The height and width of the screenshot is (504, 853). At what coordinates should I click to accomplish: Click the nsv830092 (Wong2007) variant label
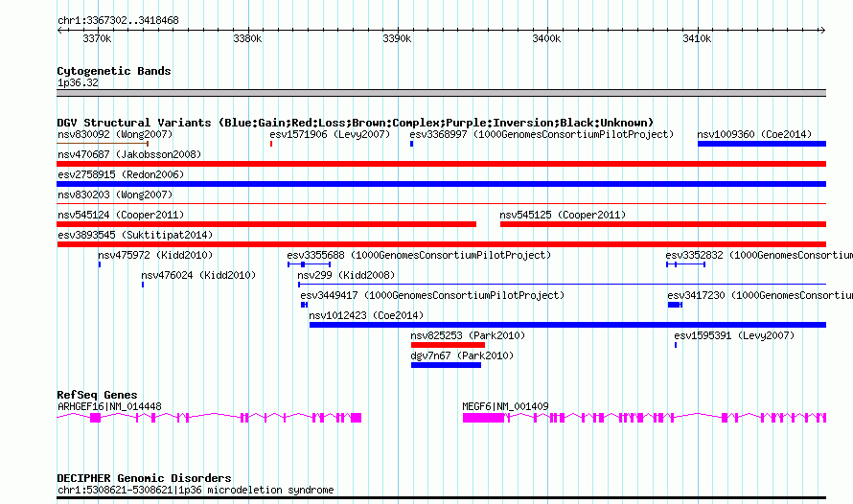pos(115,134)
